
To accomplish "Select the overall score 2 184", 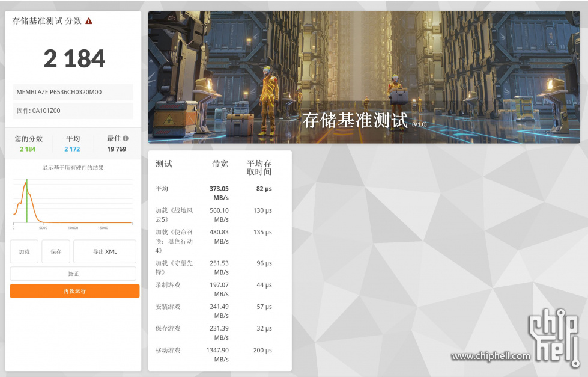I will click(74, 58).
